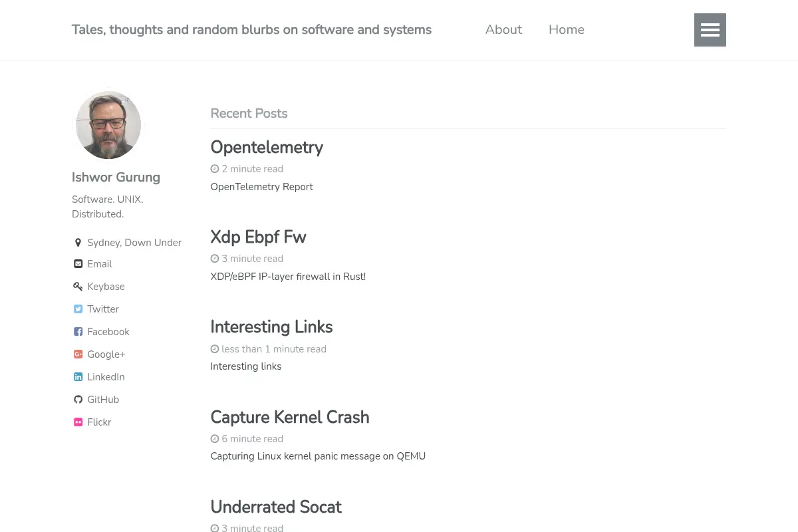The height and width of the screenshot is (532, 798).
Task: Click clock icon under Xdp Ebpf Fw
Action: click(x=215, y=259)
